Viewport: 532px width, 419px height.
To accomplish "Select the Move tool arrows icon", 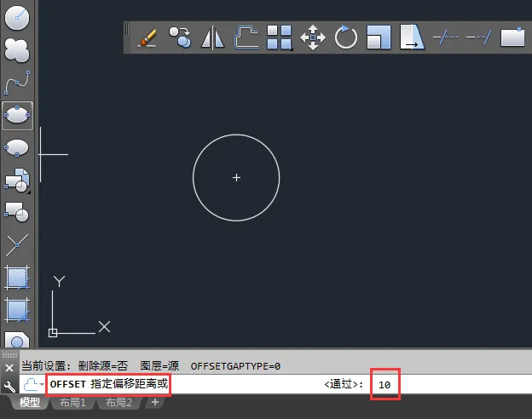I will [x=313, y=37].
